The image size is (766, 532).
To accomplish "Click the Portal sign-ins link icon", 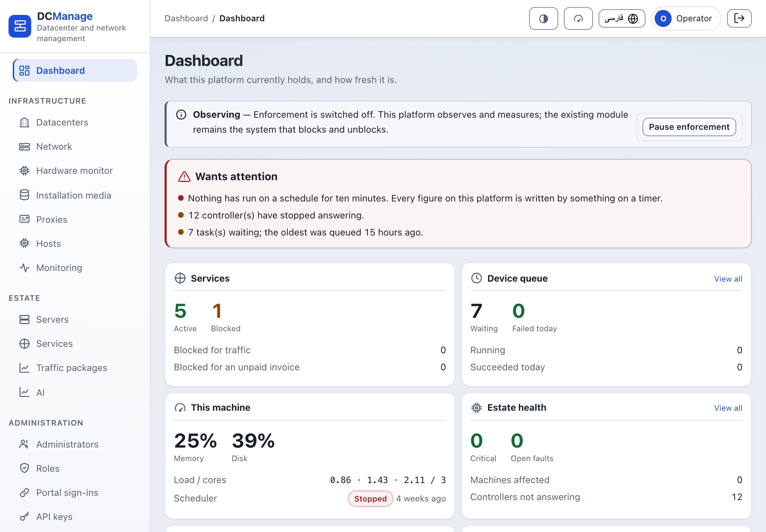I will coord(24,492).
